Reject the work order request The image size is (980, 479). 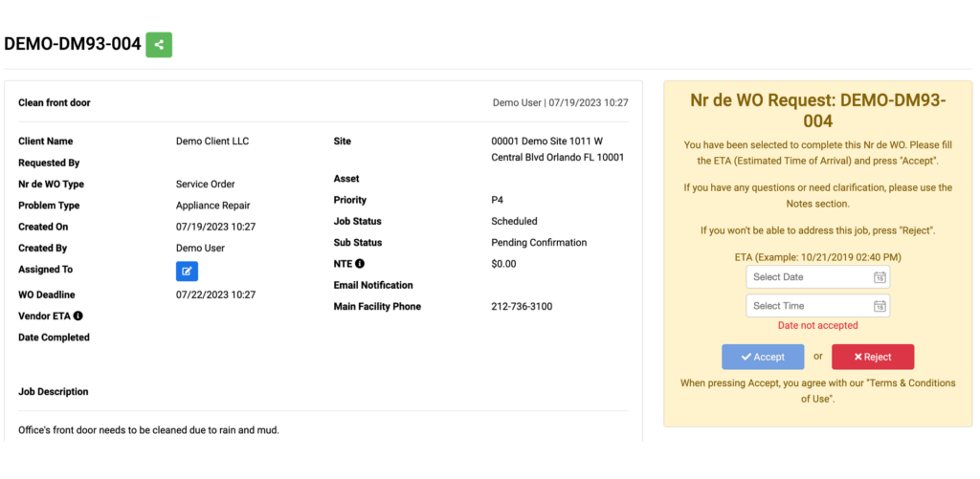[873, 358]
